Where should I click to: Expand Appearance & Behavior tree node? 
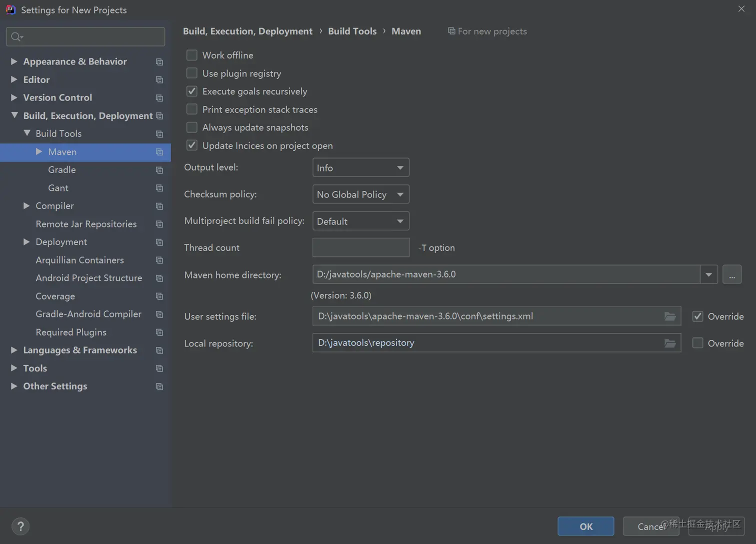click(14, 61)
